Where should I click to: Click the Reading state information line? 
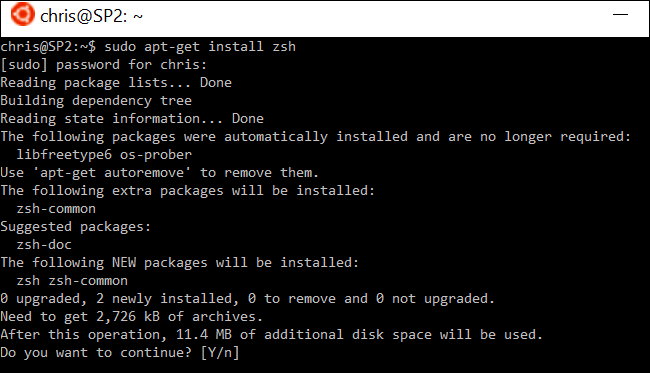coord(132,119)
